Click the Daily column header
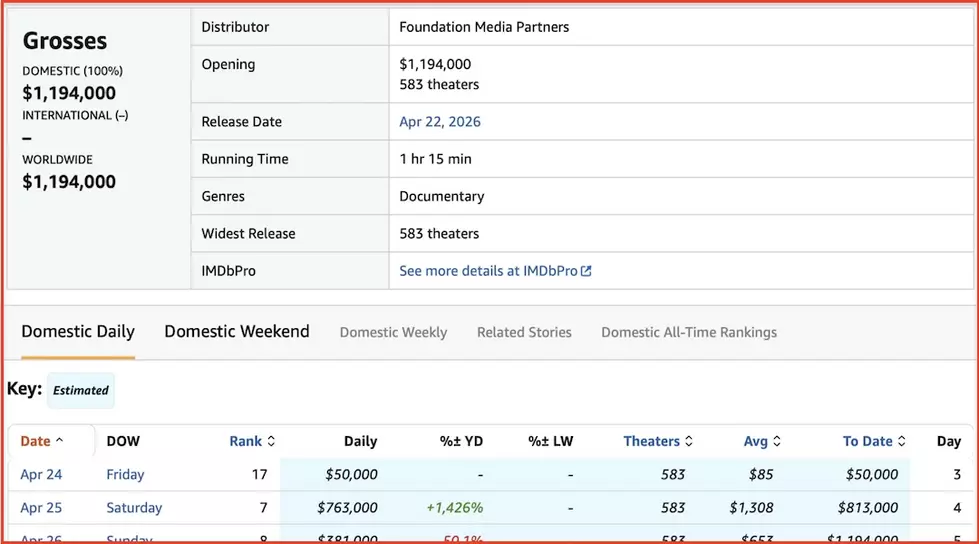The height and width of the screenshot is (544, 979). click(360, 441)
